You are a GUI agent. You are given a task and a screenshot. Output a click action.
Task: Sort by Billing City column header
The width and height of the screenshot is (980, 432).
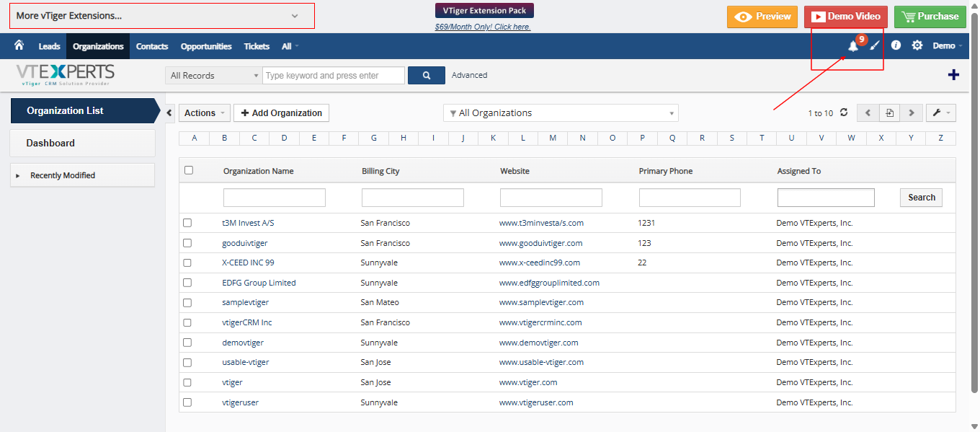(x=380, y=171)
